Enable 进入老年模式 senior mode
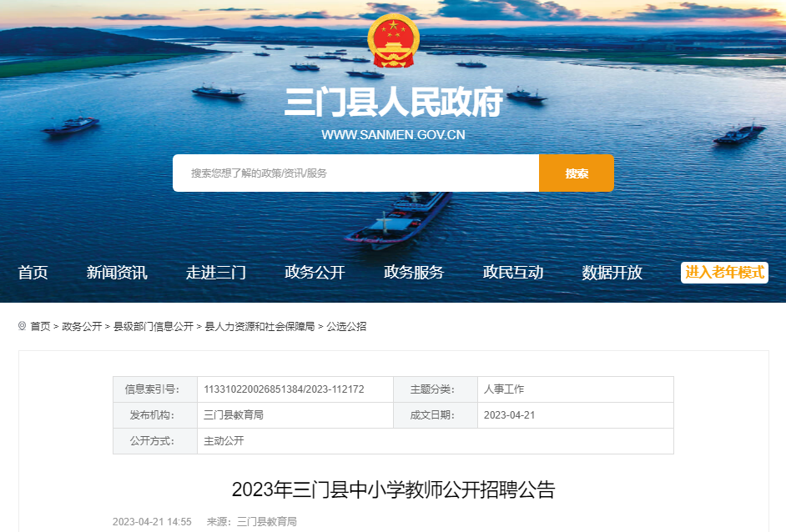The width and height of the screenshot is (786, 532). click(724, 273)
